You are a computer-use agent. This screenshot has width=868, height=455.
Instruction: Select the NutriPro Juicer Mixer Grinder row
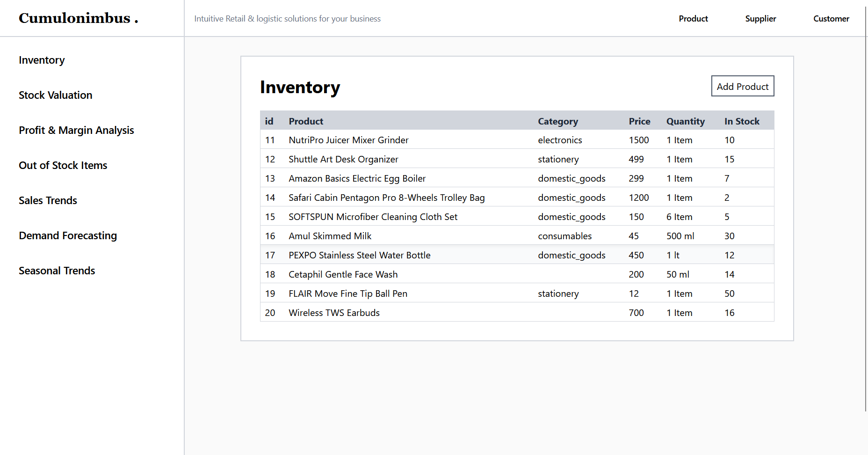click(348, 140)
